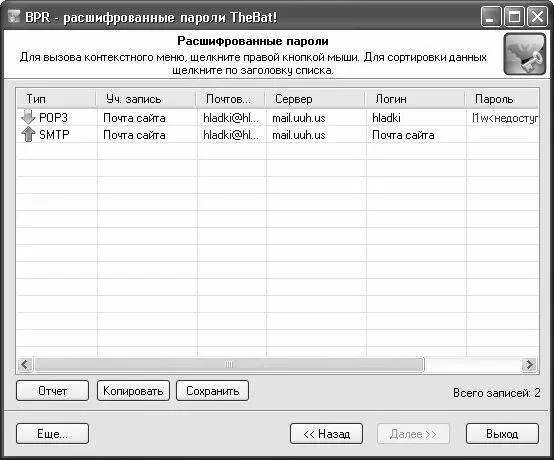
Task: Click the bat and key logo icon
Action: (524, 54)
